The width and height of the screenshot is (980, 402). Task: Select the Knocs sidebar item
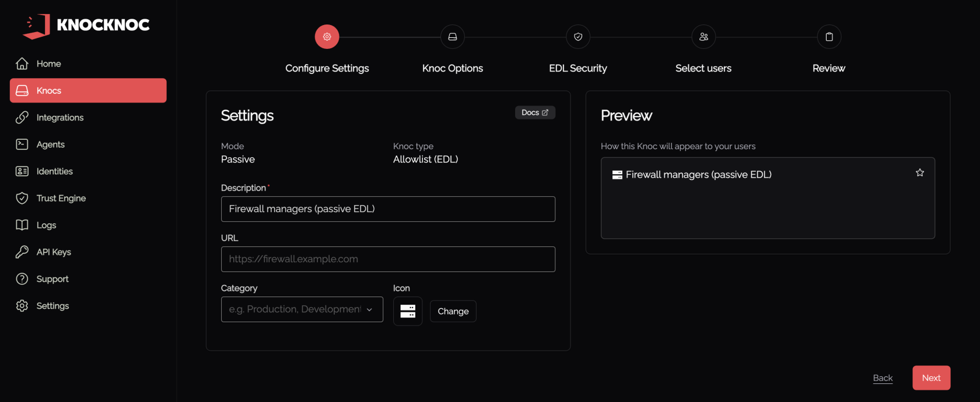[x=88, y=90]
